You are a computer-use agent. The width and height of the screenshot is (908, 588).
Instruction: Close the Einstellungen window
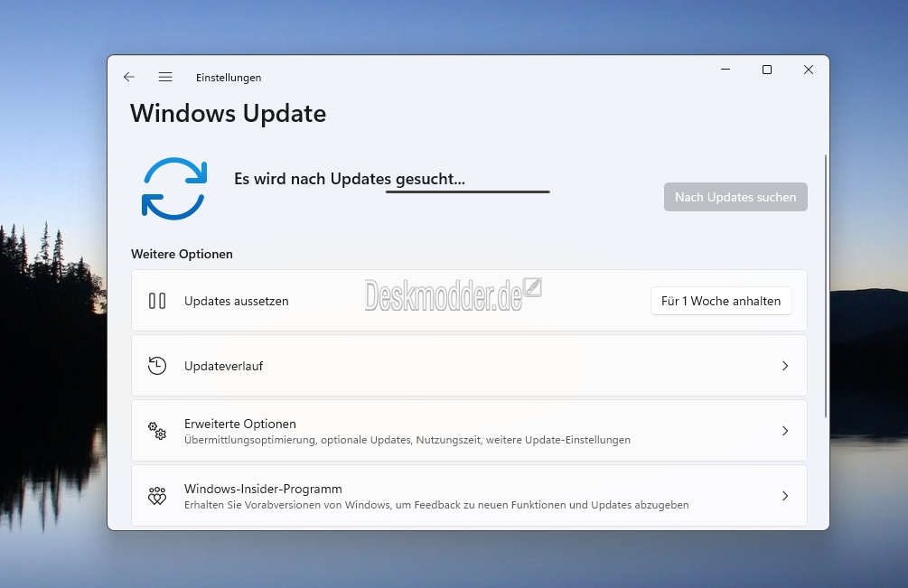click(809, 70)
